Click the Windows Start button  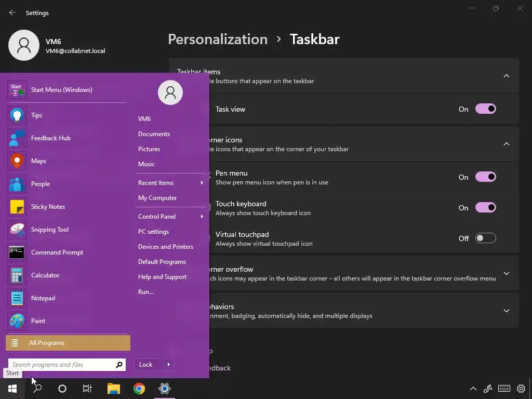tap(12, 389)
